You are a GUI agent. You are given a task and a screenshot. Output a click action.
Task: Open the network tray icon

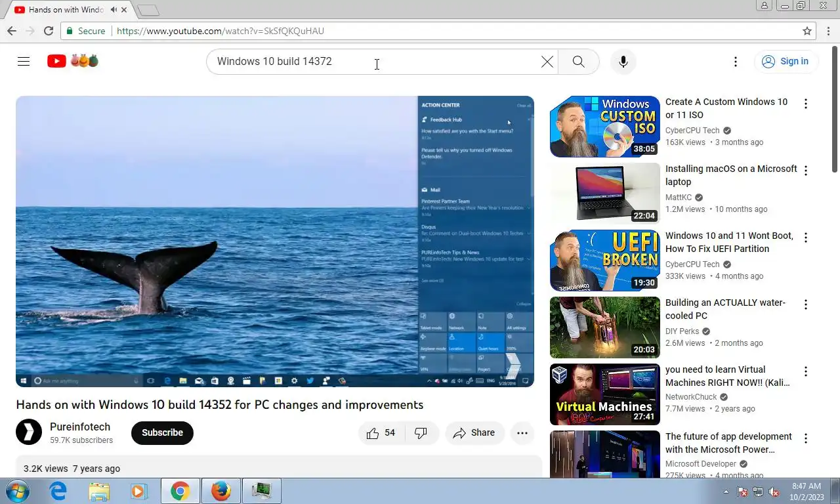(x=758, y=492)
